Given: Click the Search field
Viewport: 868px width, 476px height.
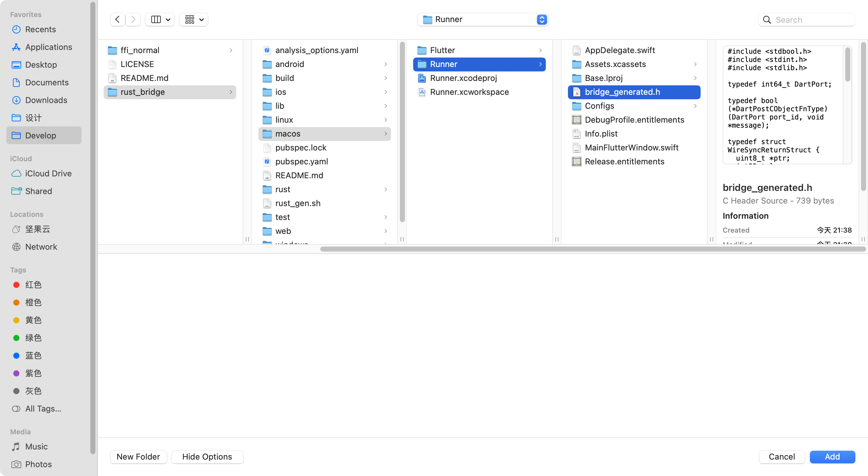Looking at the screenshot, I should 812,20.
